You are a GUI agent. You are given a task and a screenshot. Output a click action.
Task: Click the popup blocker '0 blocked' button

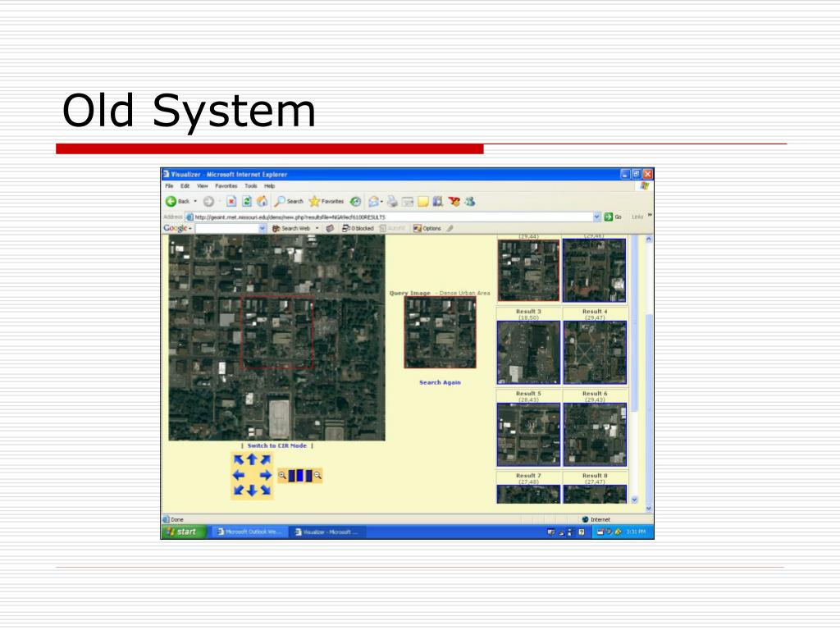pos(358,228)
